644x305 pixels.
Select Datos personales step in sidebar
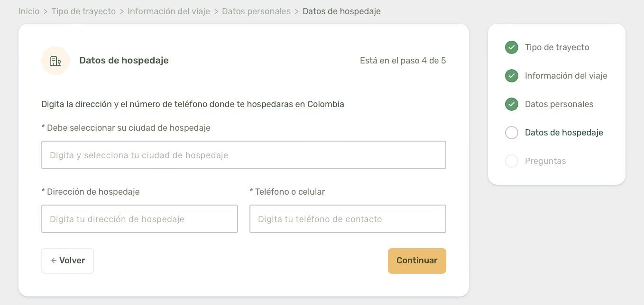pyautogui.click(x=559, y=104)
